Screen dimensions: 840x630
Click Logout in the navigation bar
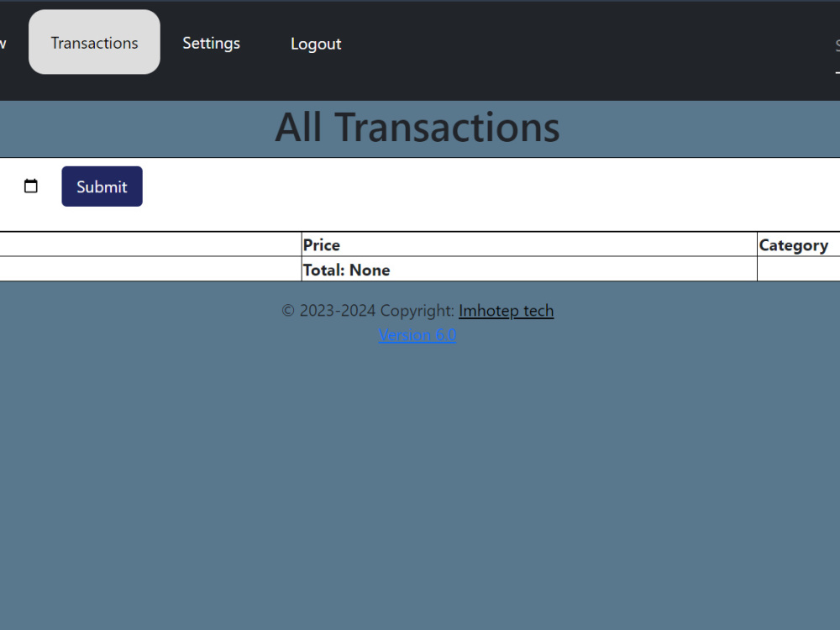pyautogui.click(x=316, y=44)
